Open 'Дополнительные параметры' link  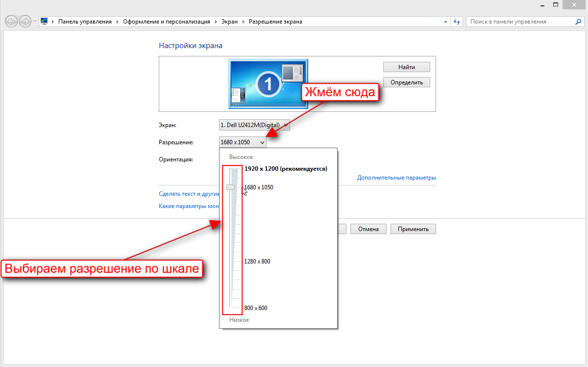coord(396,178)
